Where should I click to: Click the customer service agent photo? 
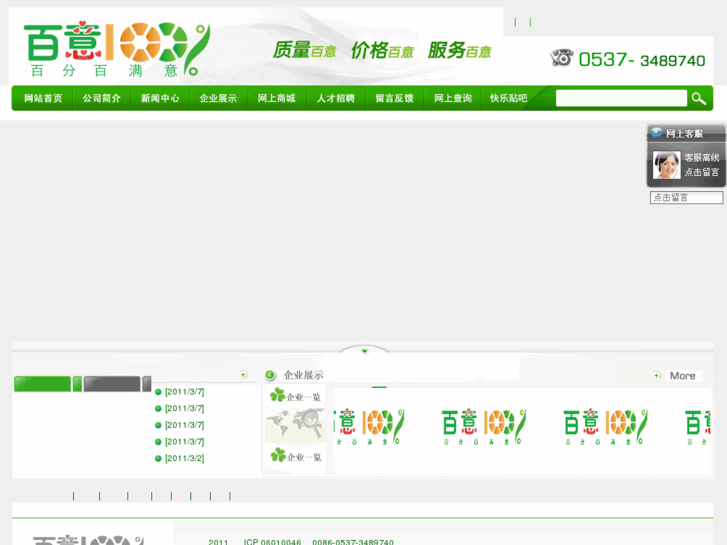pyautogui.click(x=666, y=165)
